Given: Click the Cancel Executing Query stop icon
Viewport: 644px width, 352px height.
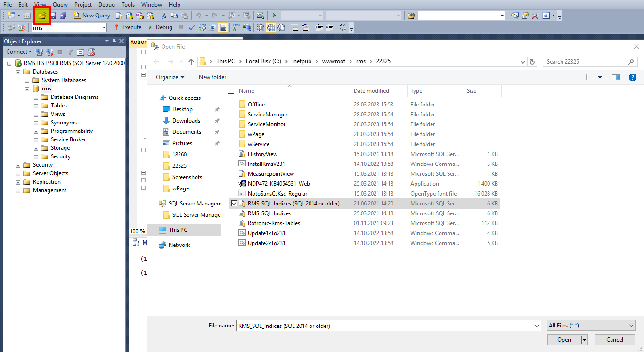Looking at the screenshot, I should pos(181,27).
